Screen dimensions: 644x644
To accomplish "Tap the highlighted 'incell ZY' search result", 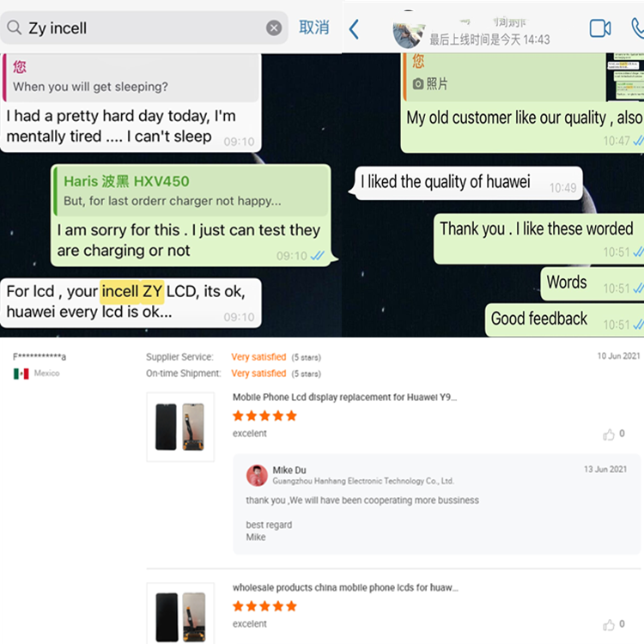I will (x=132, y=292).
